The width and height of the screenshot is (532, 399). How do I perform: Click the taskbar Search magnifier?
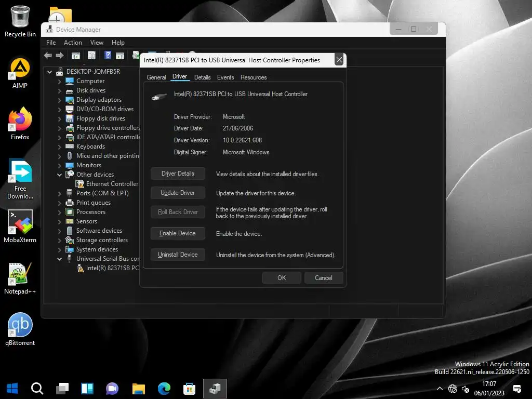(37, 389)
